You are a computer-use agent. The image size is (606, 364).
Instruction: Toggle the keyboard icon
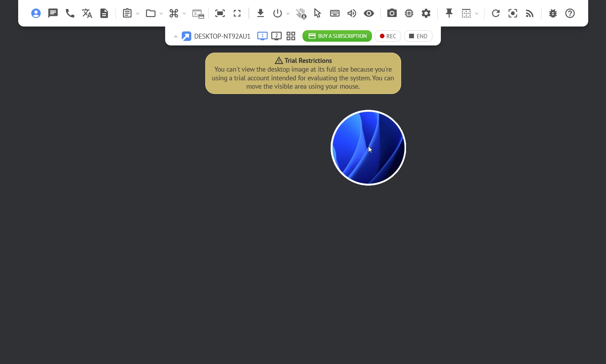pos(335,14)
